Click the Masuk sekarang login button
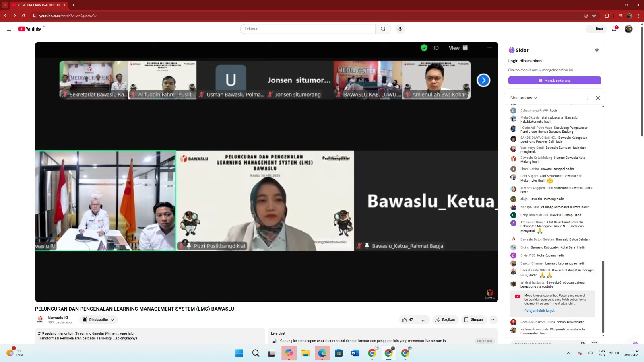The width and height of the screenshot is (644, 362). (x=554, y=80)
